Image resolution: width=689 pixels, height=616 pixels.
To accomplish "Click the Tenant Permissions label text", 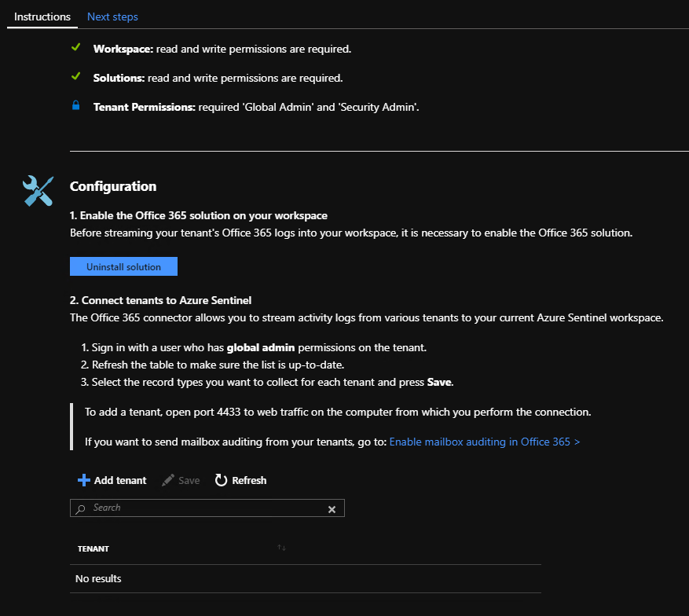I will click(x=144, y=107).
